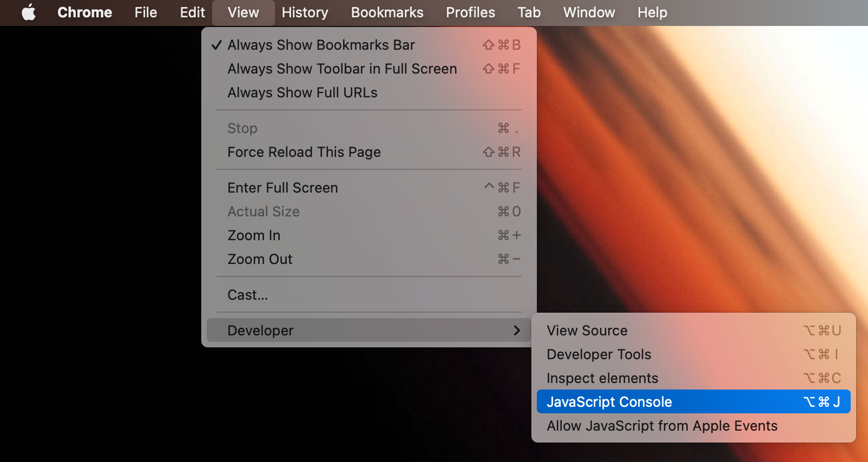The image size is (868, 462).
Task: Choose Inspect elements
Action: click(694, 378)
